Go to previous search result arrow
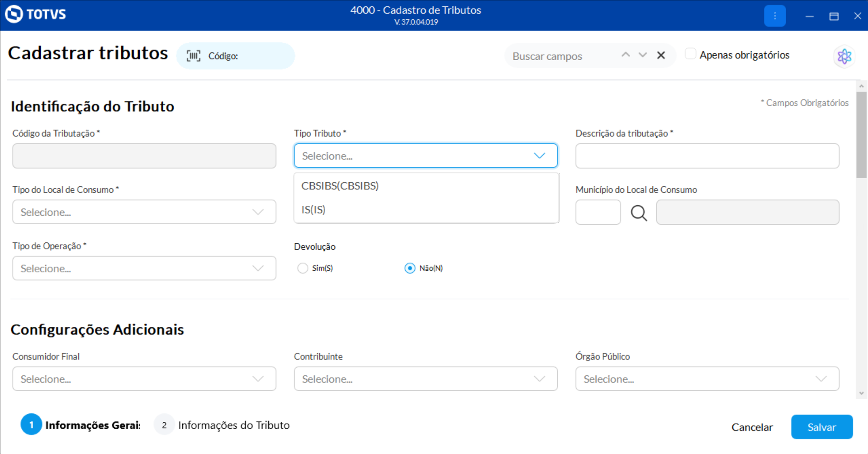The image size is (868, 454). [626, 55]
